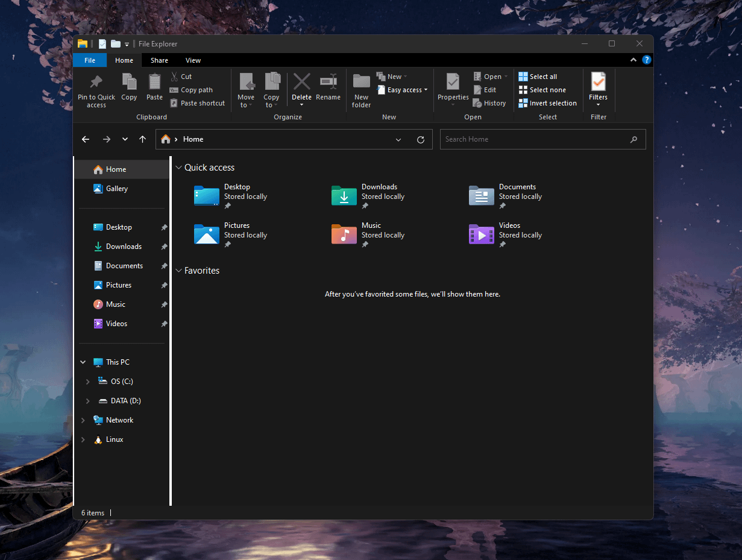
Task: Select Gallery in the navigation pane
Action: coord(116,189)
